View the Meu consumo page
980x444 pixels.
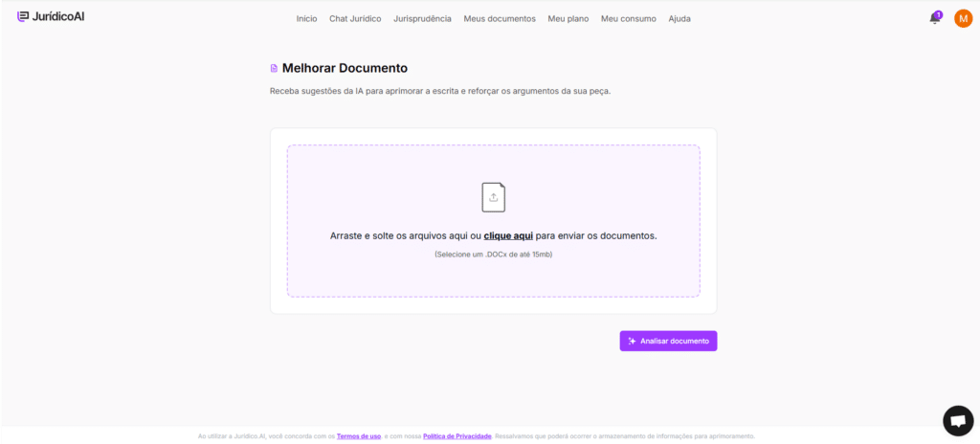(628, 18)
